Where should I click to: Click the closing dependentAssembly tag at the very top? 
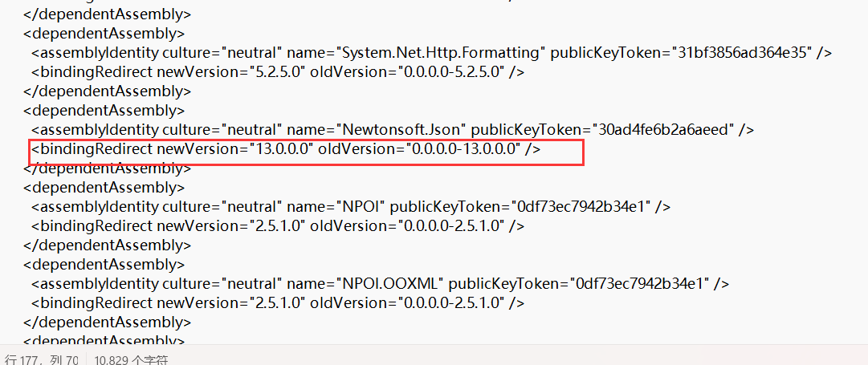[108, 14]
